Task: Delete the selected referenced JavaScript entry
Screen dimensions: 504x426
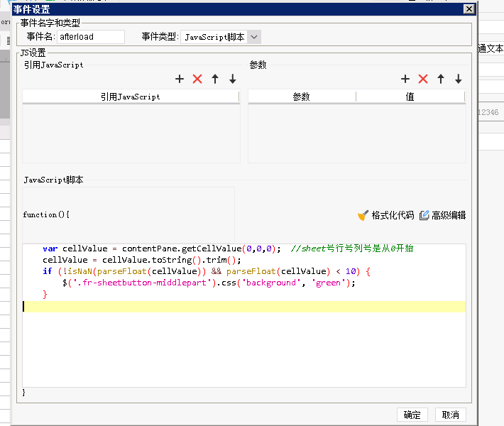Action: tap(197, 79)
